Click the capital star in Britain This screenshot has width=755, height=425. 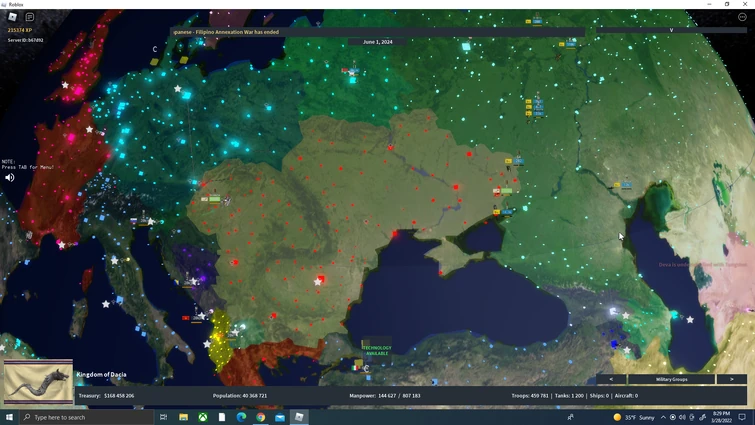pyautogui.click(x=65, y=85)
